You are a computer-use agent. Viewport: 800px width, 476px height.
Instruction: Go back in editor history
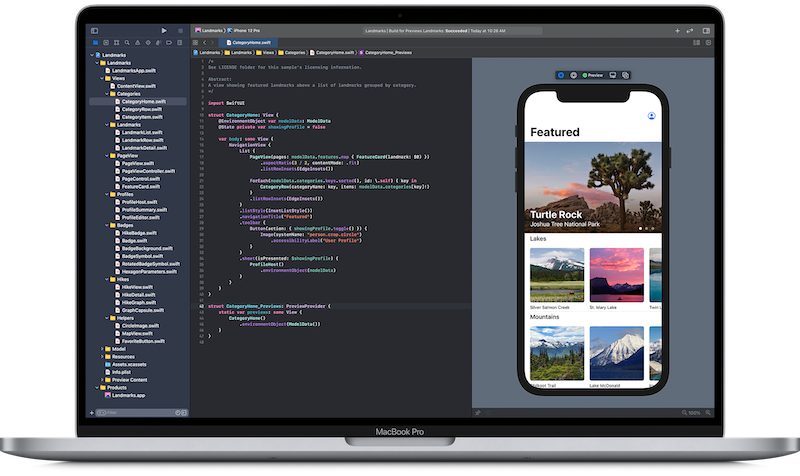click(x=205, y=43)
